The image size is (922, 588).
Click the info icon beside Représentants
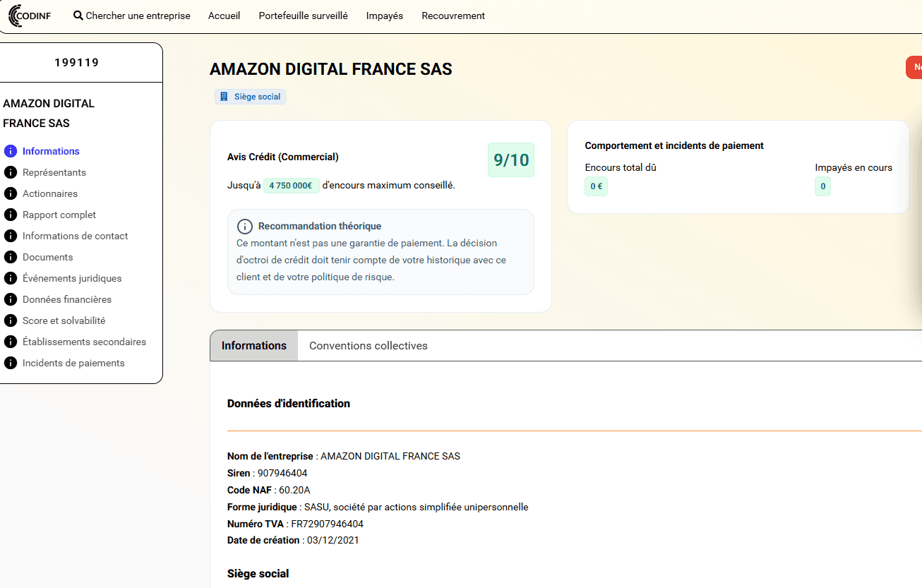coord(11,172)
